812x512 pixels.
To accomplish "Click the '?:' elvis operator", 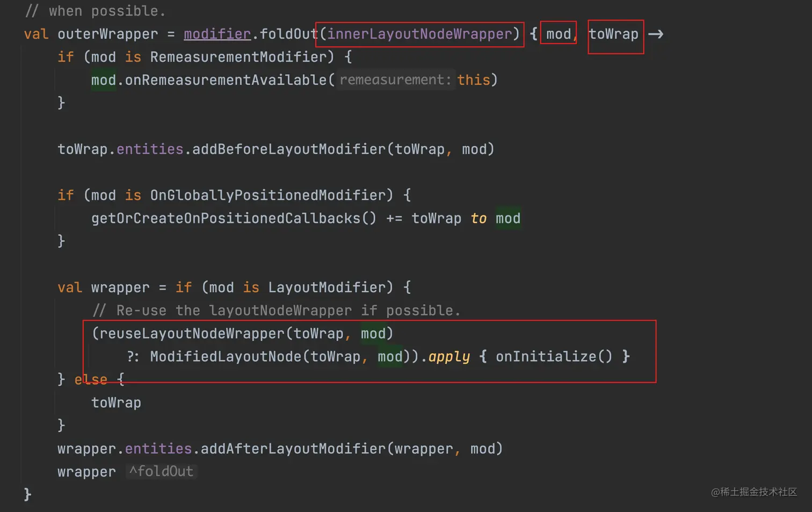I will pos(133,357).
